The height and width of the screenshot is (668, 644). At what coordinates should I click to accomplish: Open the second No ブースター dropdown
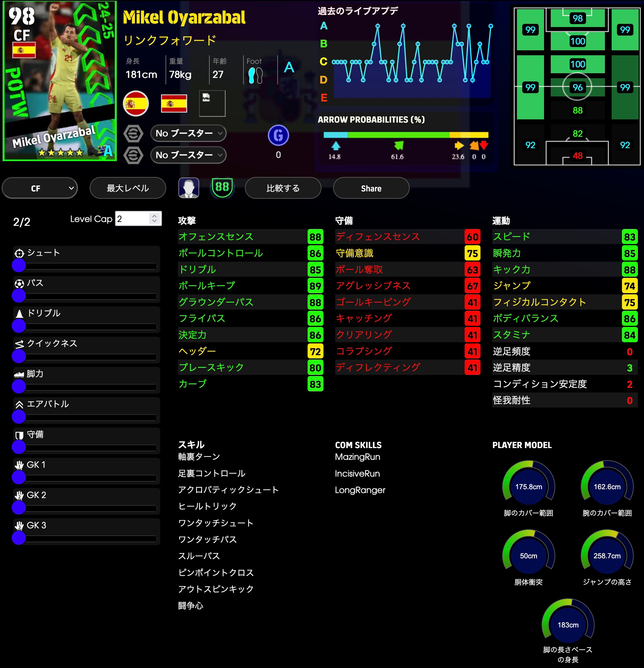pos(188,155)
